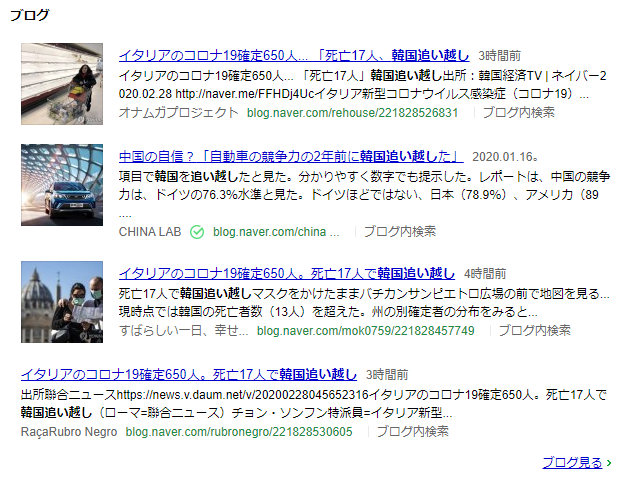Click ブログ内検索 for RaçaRubro Negro blog
The width and height of the screenshot is (624, 486).
[412, 431]
